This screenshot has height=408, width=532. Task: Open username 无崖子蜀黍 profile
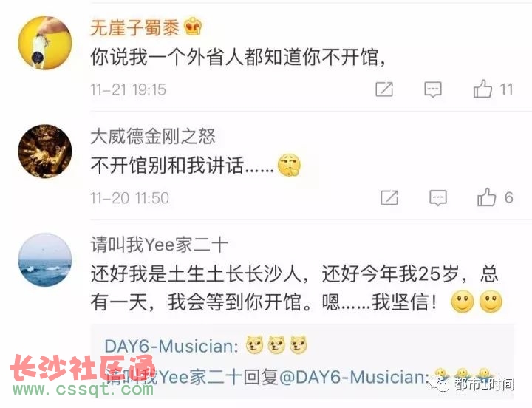click(134, 27)
